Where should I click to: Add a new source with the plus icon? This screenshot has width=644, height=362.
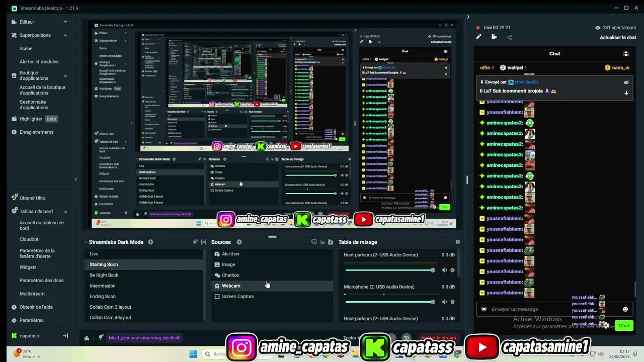(239, 242)
